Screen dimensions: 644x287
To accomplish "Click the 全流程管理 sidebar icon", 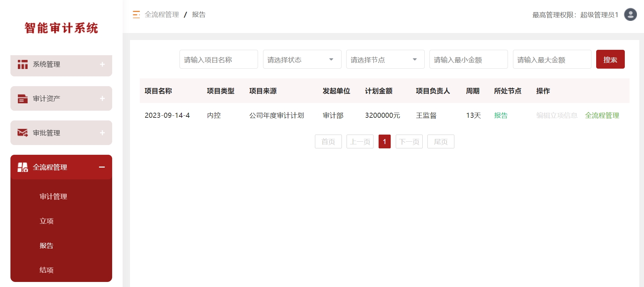I will click(23, 167).
